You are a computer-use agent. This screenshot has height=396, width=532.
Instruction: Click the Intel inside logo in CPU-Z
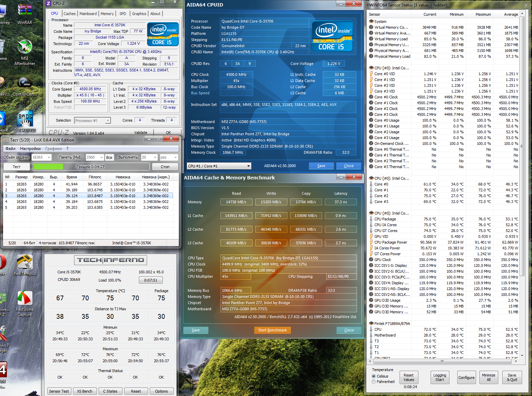click(x=163, y=34)
